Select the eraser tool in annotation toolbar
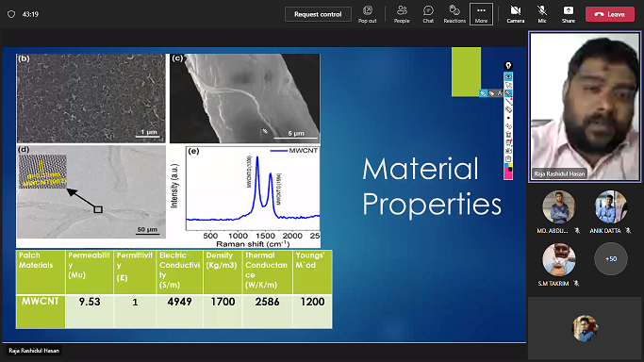 [508, 109]
